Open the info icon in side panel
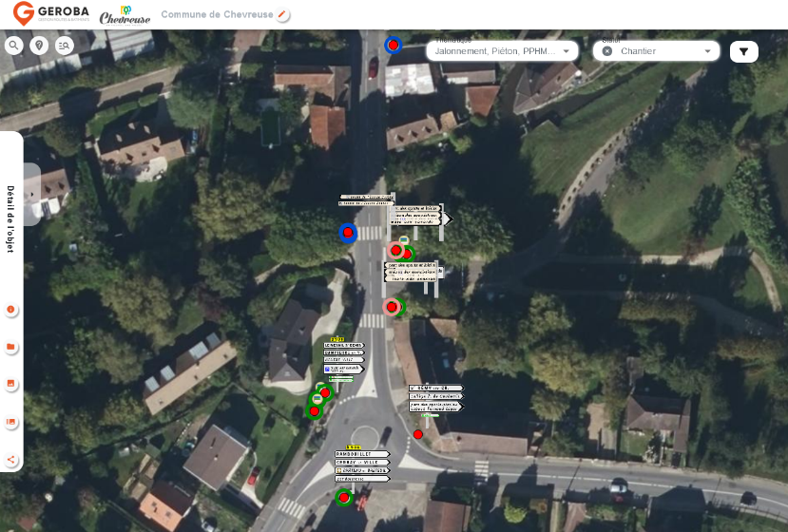788x532 pixels. pos(11,310)
